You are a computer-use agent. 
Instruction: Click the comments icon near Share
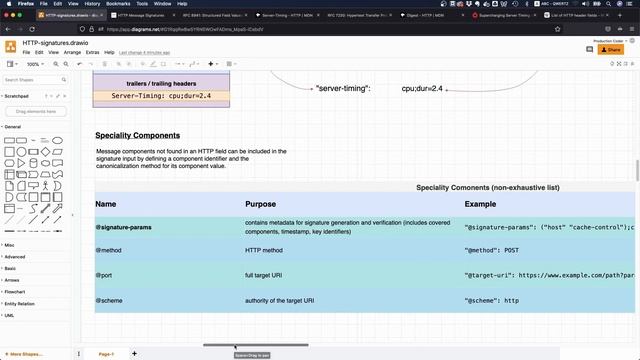[589, 49]
